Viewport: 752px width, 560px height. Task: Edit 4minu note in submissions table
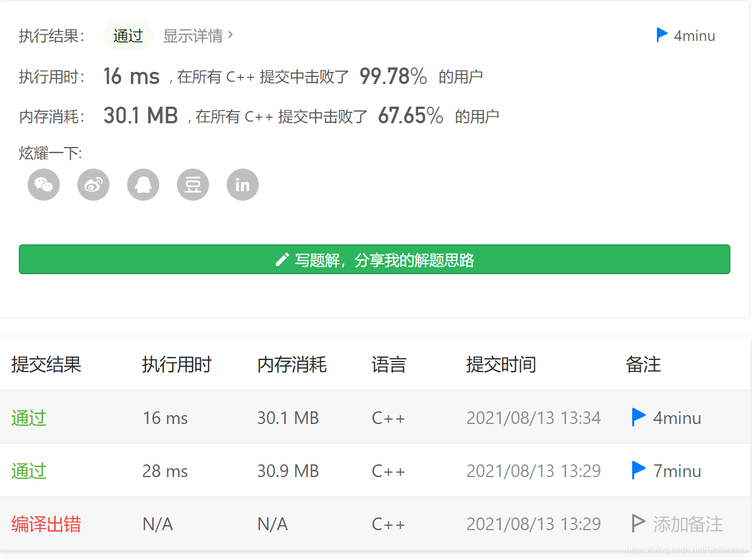677,418
